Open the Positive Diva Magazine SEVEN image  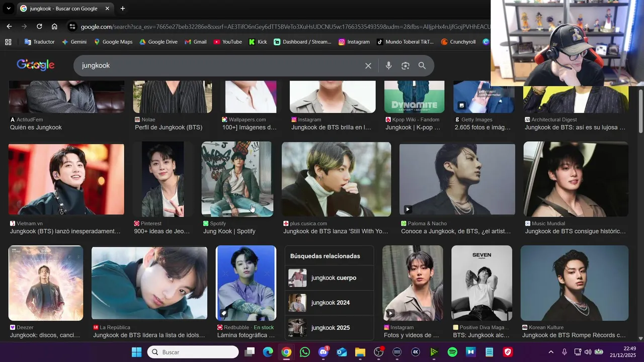click(481, 283)
